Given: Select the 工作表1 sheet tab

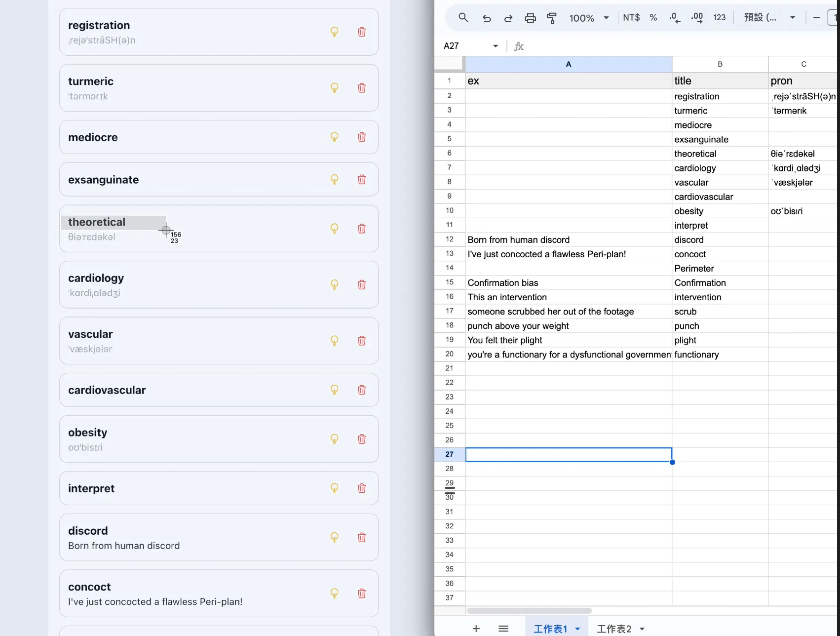Looking at the screenshot, I should click(x=550, y=629).
